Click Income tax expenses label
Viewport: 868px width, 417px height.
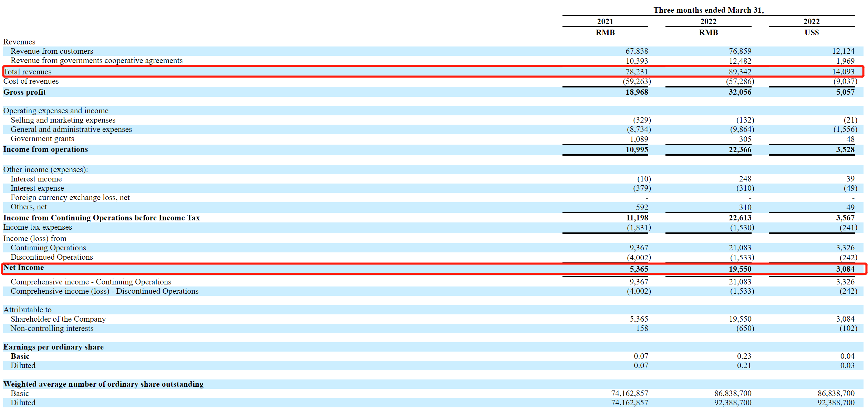coord(38,227)
